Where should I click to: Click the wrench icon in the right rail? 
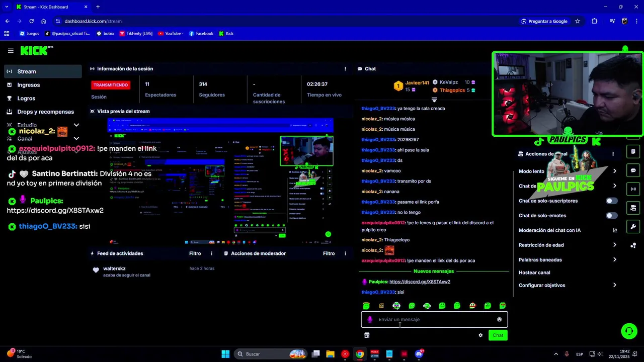[633, 226]
